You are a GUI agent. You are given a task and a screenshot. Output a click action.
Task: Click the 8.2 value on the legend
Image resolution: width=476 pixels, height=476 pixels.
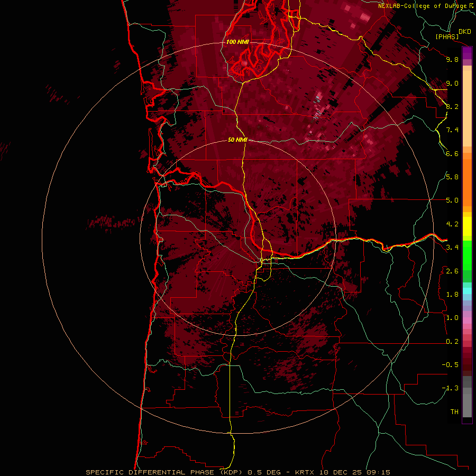pyautogui.click(x=452, y=106)
